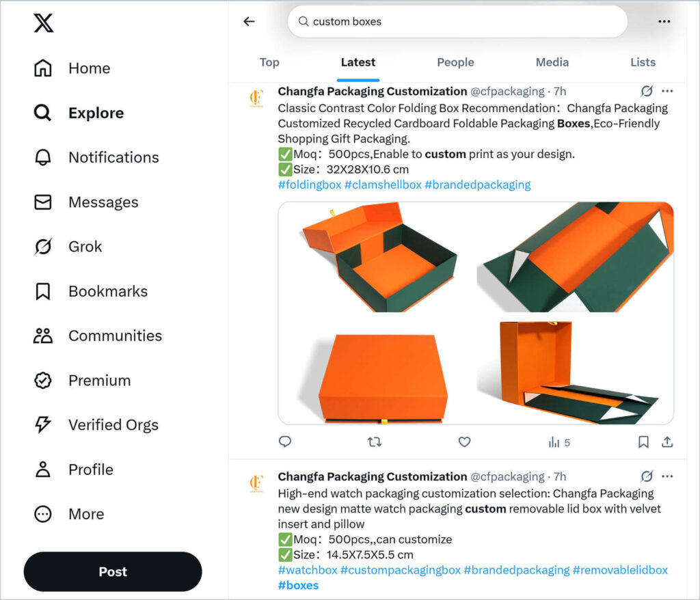Click the Post button
Viewport: 700px width, 600px height.
point(113,571)
